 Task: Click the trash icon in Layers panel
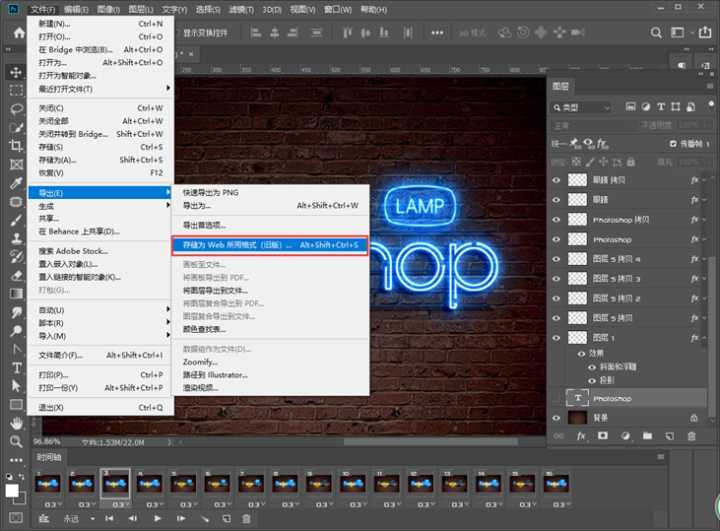pos(692,436)
